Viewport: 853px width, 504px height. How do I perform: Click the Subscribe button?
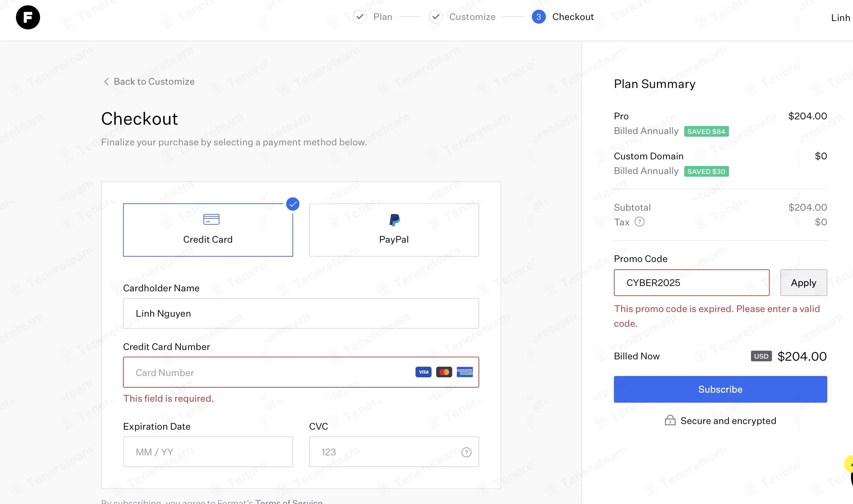pos(720,389)
